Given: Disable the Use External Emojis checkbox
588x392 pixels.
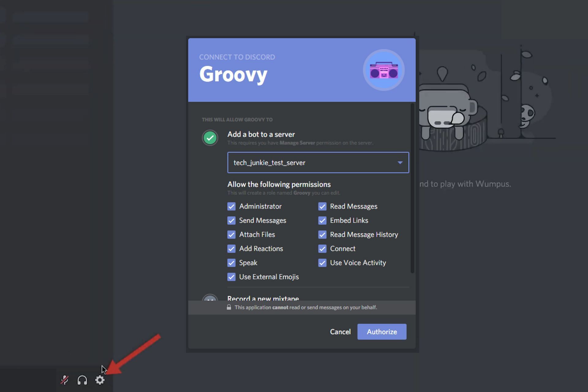Looking at the screenshot, I should [x=231, y=277].
